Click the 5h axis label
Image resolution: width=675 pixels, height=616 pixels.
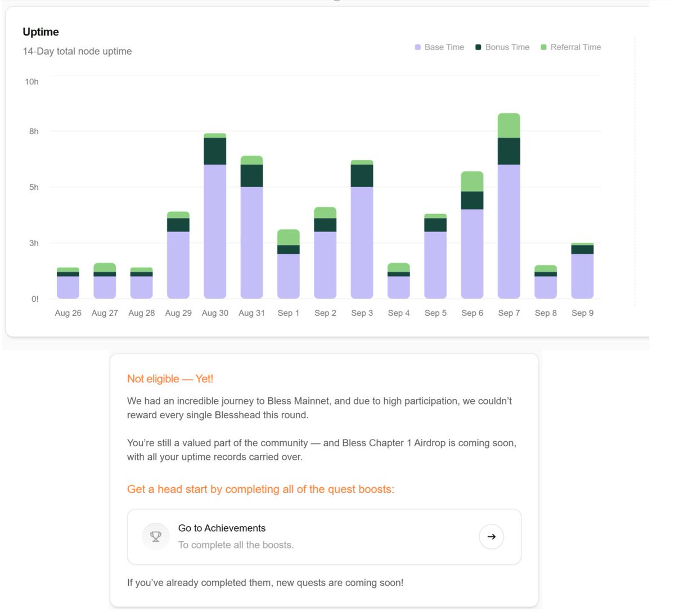tap(34, 187)
